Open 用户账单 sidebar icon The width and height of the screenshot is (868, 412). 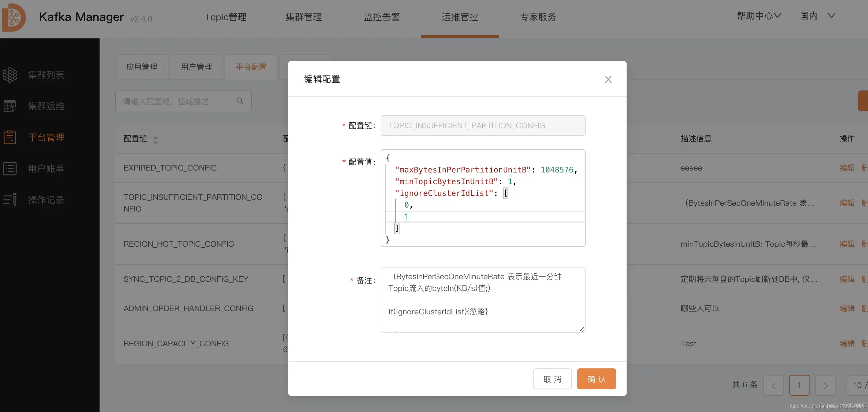click(x=10, y=169)
